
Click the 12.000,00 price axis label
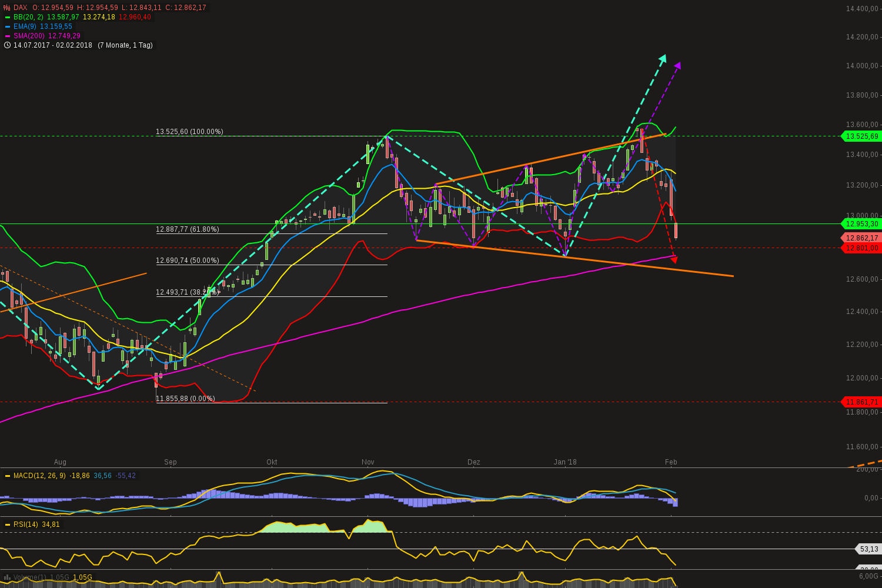click(x=862, y=378)
